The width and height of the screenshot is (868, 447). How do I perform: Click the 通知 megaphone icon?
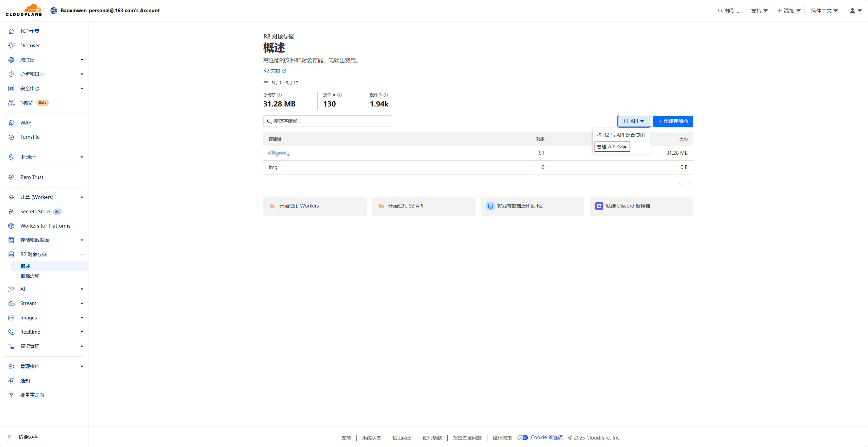coord(11,381)
